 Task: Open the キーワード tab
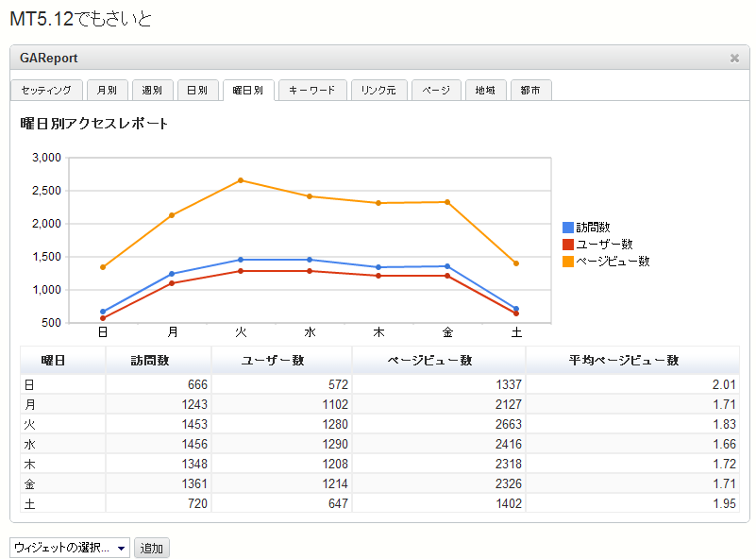click(x=311, y=91)
